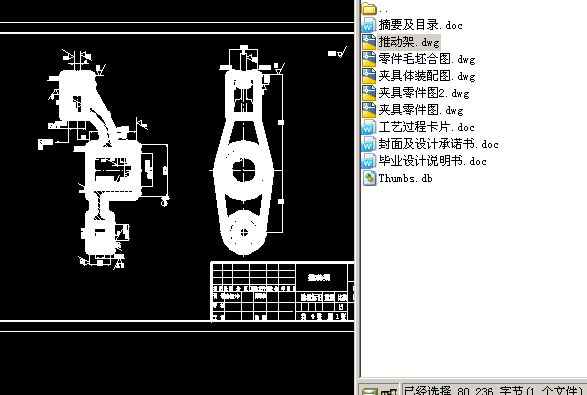The height and width of the screenshot is (395, 587).
Task: Select file name Thumbs.db
Action: coord(405,178)
